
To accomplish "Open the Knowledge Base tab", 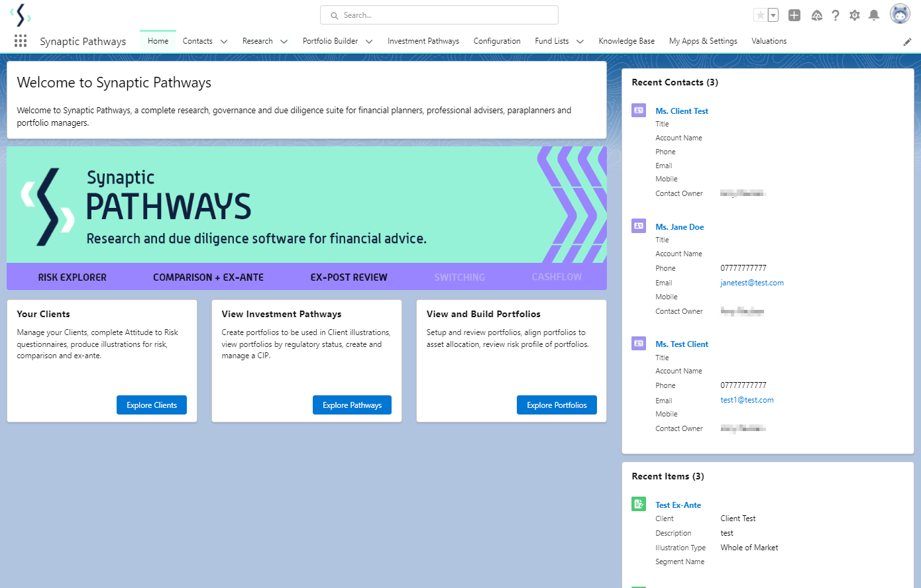I will pyautogui.click(x=627, y=41).
